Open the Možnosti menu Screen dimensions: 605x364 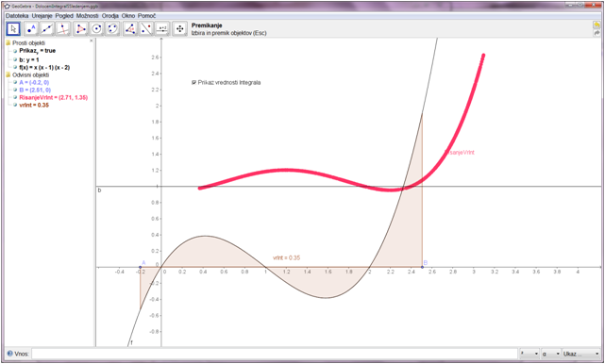pyautogui.click(x=87, y=16)
